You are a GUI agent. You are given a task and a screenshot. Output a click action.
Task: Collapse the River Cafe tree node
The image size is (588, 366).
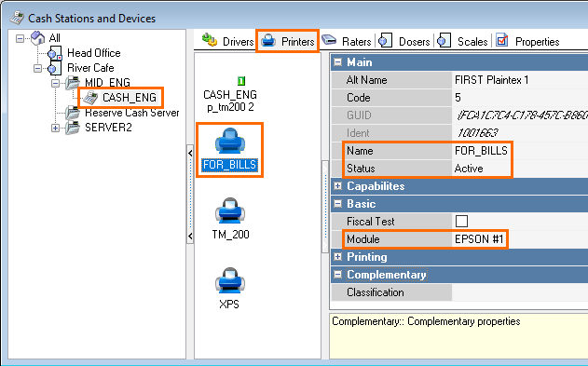click(37, 68)
